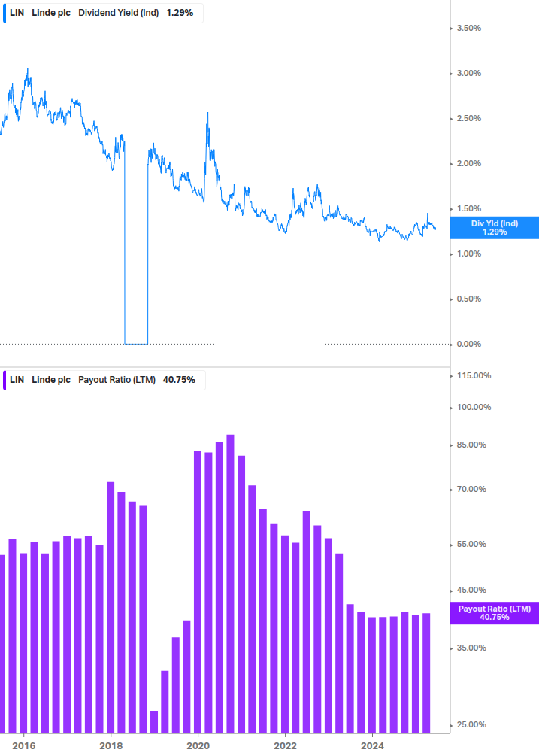
Task: Click the 2018 label on the time axis
Action: pos(111,746)
